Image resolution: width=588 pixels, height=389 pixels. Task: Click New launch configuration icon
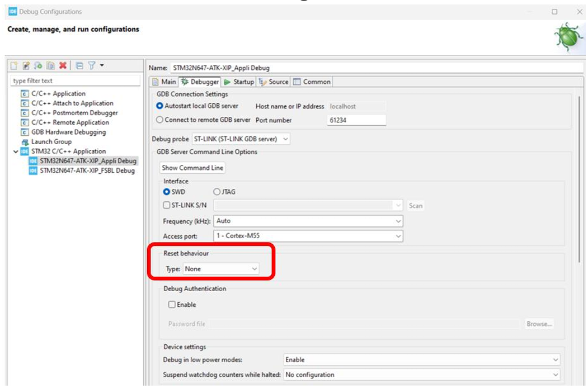coord(14,65)
